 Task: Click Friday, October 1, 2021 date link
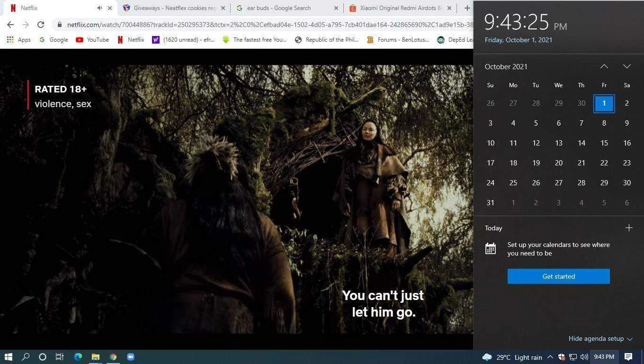click(x=519, y=40)
